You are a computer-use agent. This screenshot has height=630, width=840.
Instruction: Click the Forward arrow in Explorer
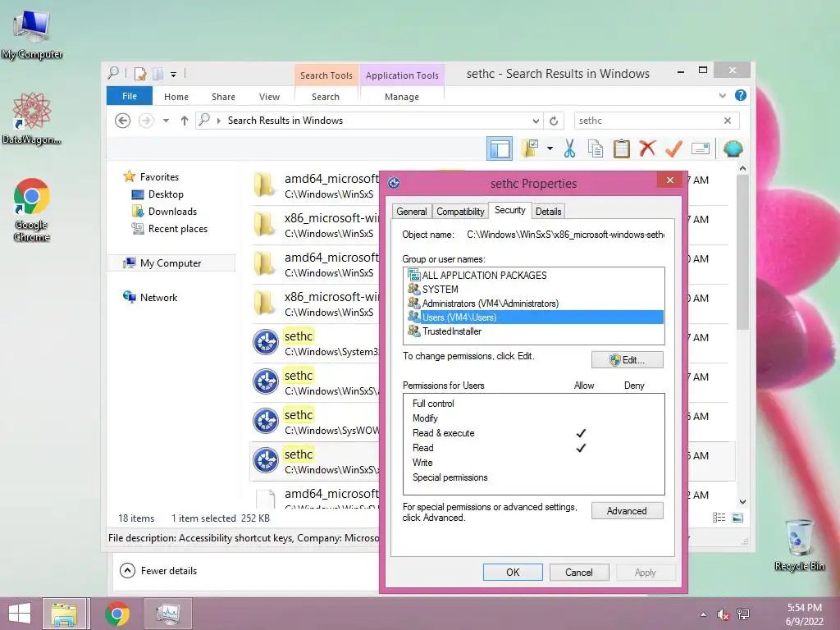click(146, 121)
